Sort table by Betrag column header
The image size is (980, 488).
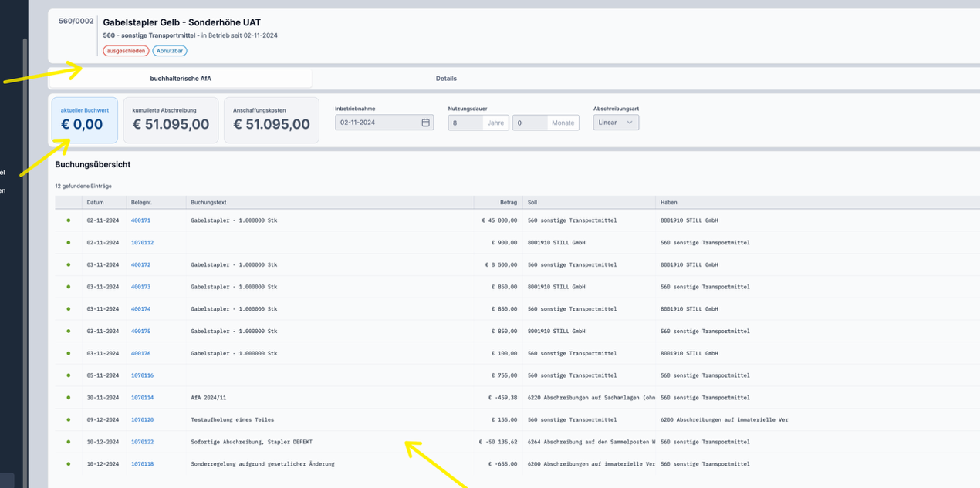tap(508, 202)
